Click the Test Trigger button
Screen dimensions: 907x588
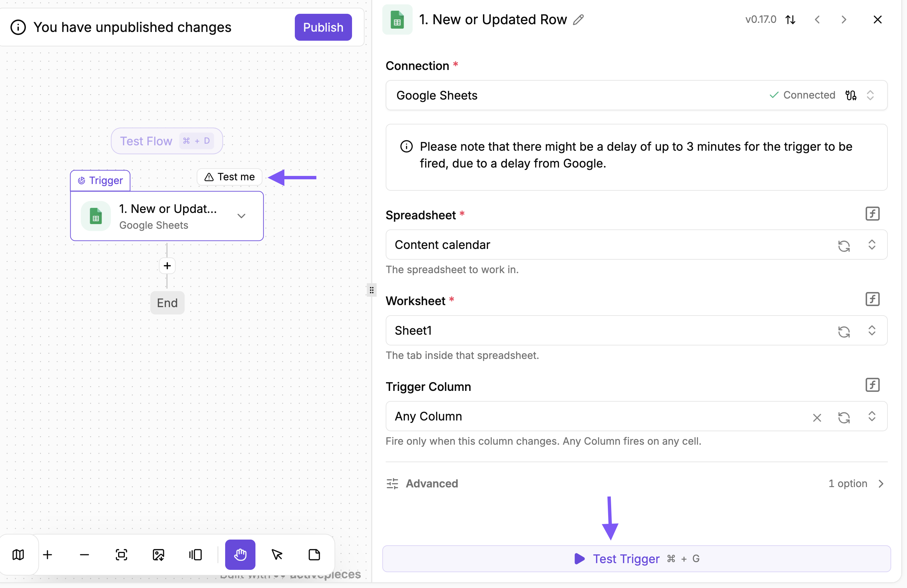point(636,559)
